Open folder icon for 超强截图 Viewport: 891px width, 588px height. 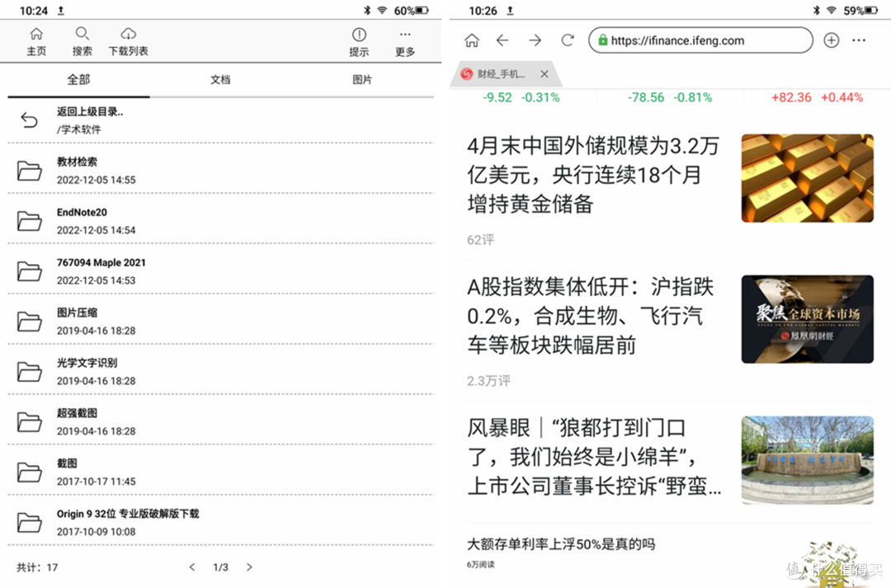click(x=29, y=421)
